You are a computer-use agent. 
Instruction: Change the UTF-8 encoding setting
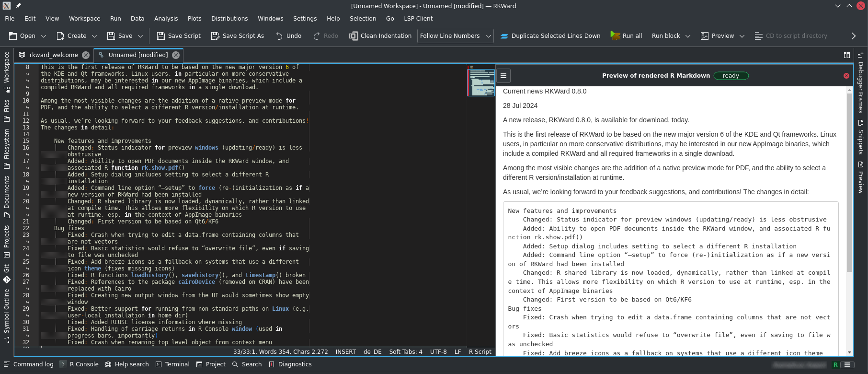438,352
